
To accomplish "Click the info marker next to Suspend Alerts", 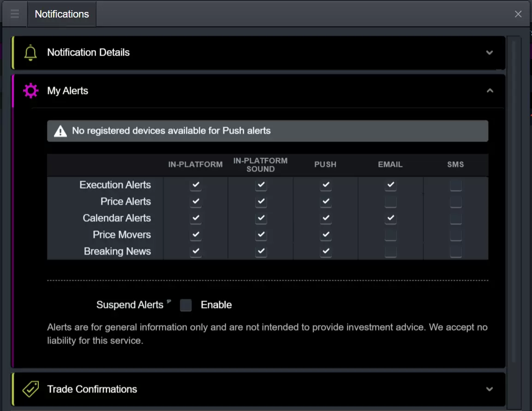I will click(168, 302).
